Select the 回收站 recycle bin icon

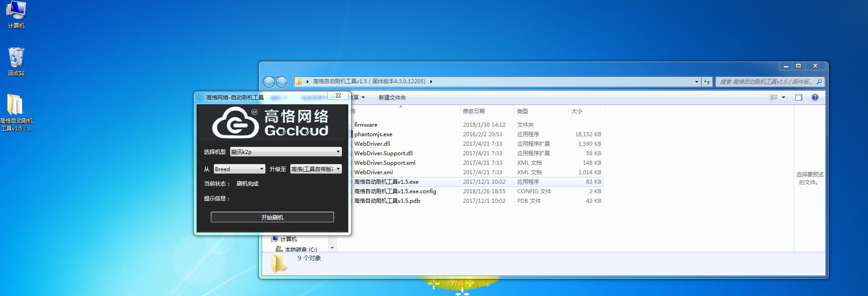click(x=16, y=62)
